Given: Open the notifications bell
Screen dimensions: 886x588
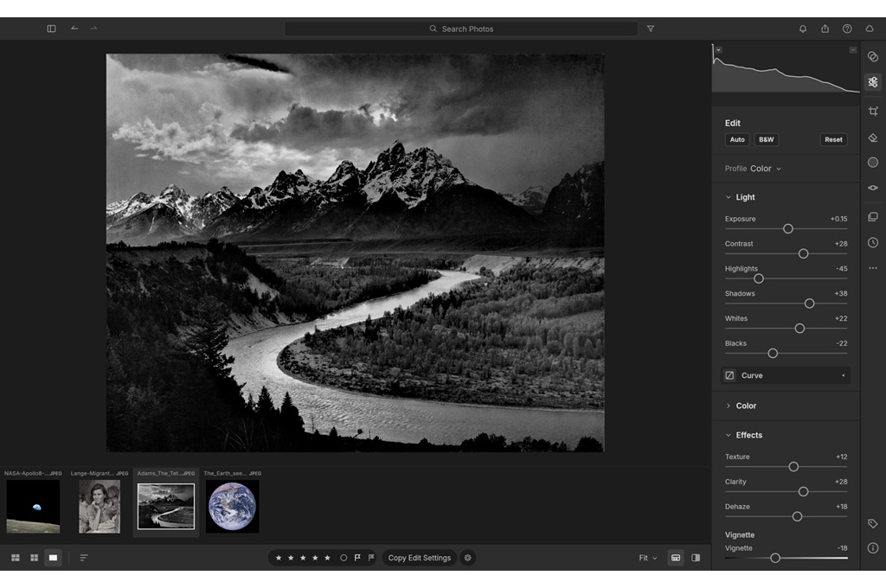Looking at the screenshot, I should click(x=802, y=29).
